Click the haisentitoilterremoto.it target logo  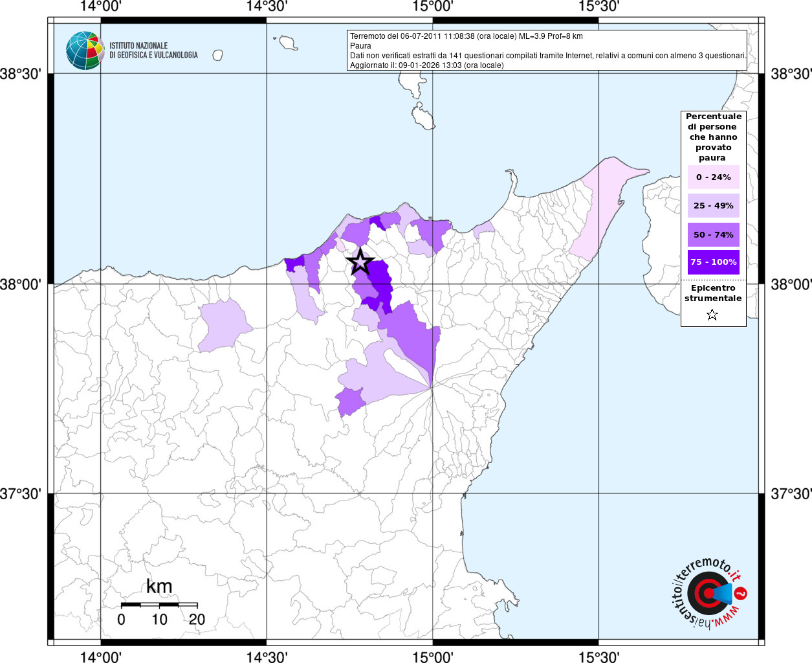(x=709, y=593)
